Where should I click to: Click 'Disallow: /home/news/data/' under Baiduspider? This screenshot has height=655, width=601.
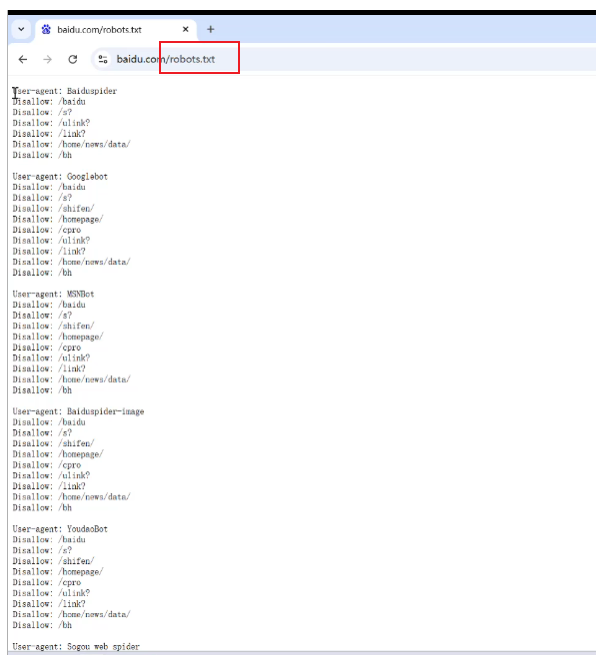pyautogui.click(x=71, y=145)
